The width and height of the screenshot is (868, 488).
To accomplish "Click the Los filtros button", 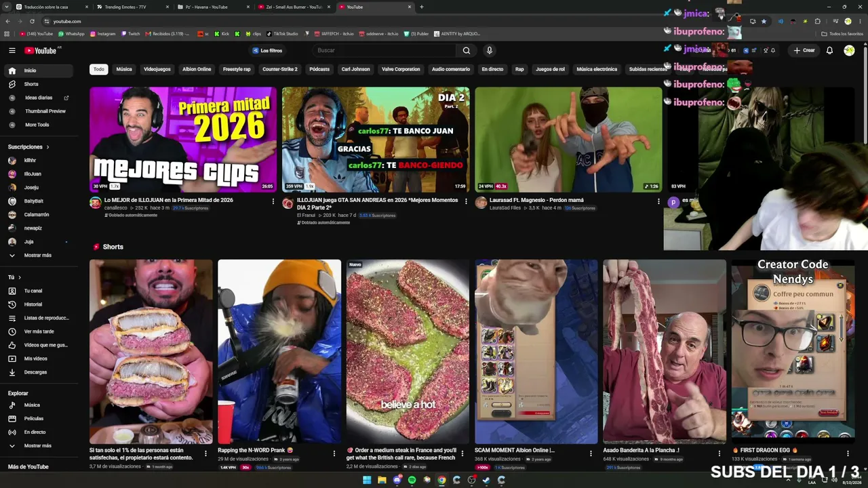I will (267, 50).
